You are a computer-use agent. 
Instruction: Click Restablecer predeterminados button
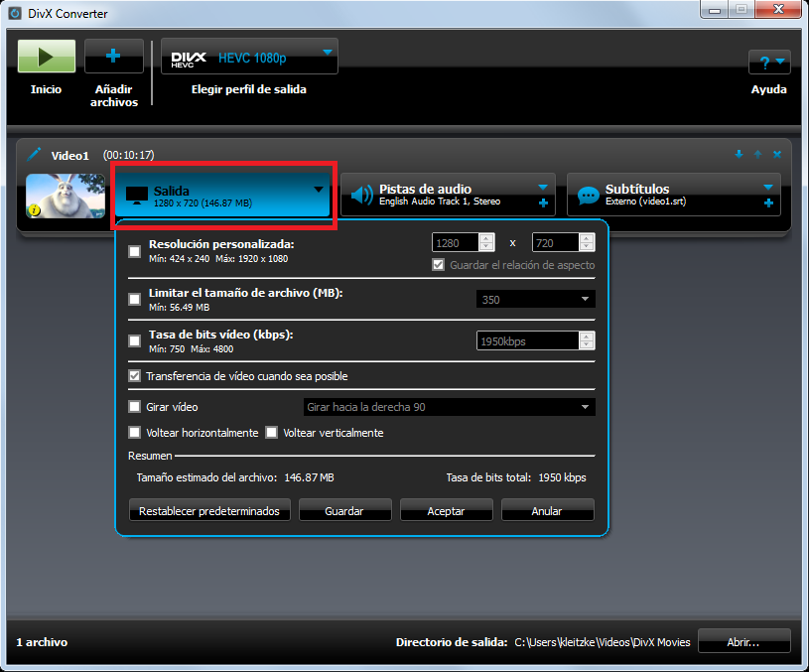209,510
